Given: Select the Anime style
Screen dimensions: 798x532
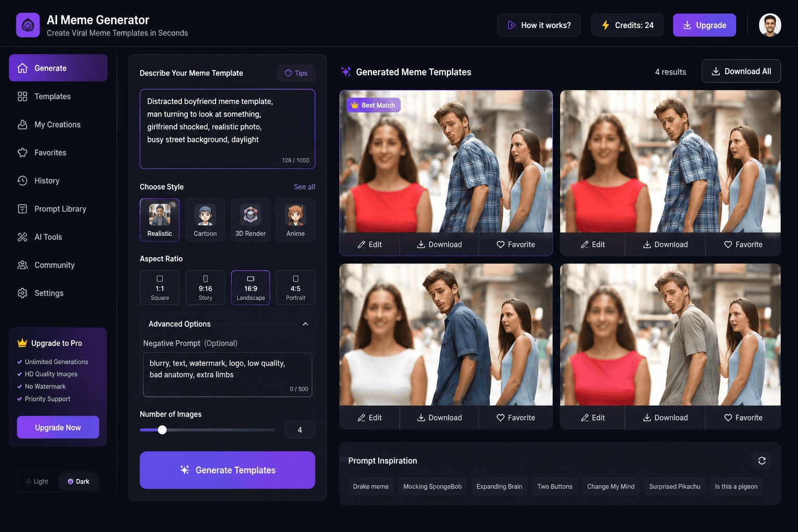Looking at the screenshot, I should [296, 220].
